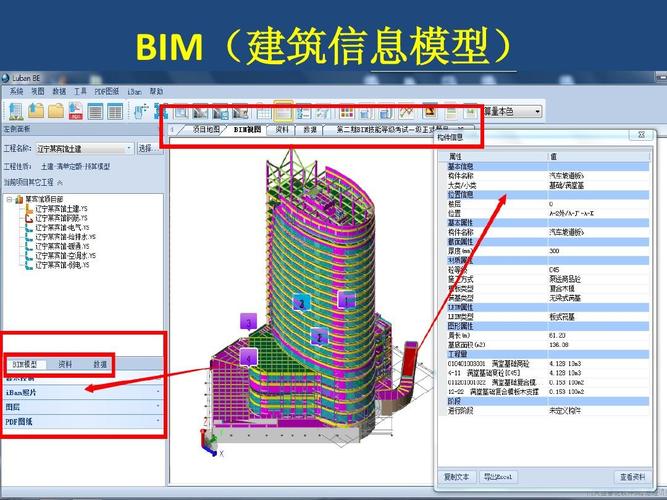
Task: Select the hand pan tool icon
Action: click(140, 111)
